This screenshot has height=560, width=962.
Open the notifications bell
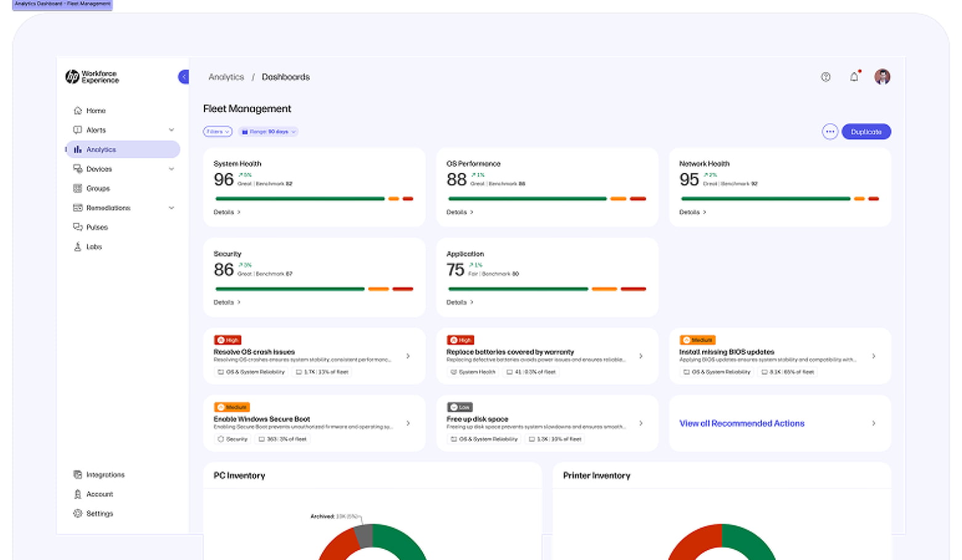coord(854,76)
